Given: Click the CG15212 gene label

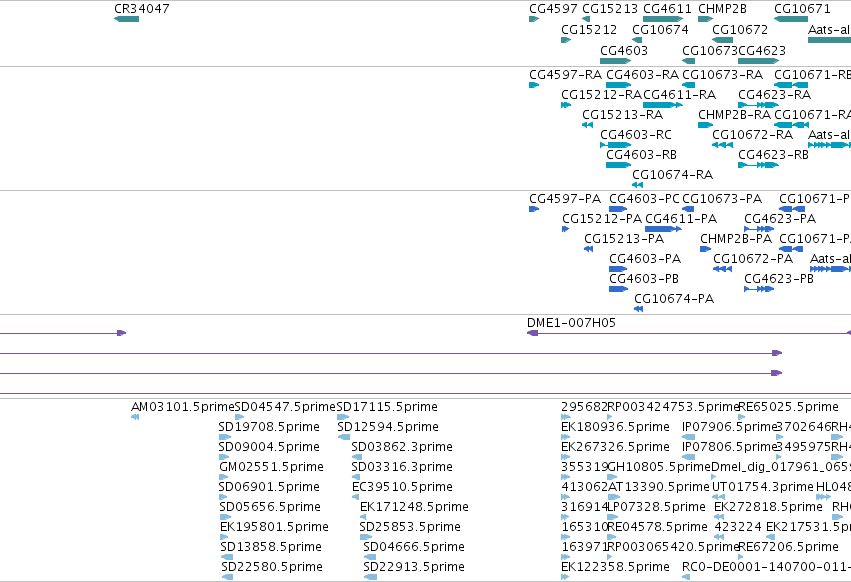Looking at the screenshot, I should (x=589, y=29).
